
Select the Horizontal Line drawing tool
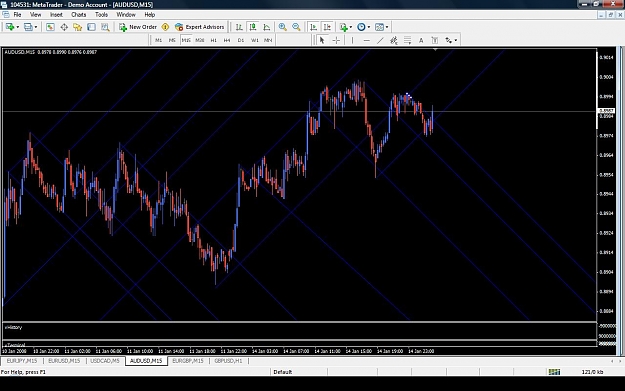click(366, 40)
